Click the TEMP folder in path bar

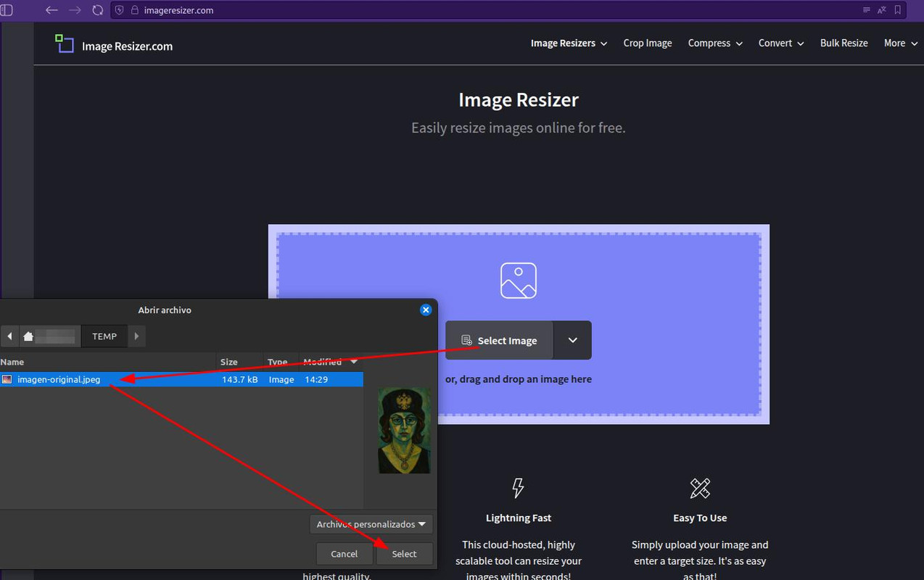point(104,336)
